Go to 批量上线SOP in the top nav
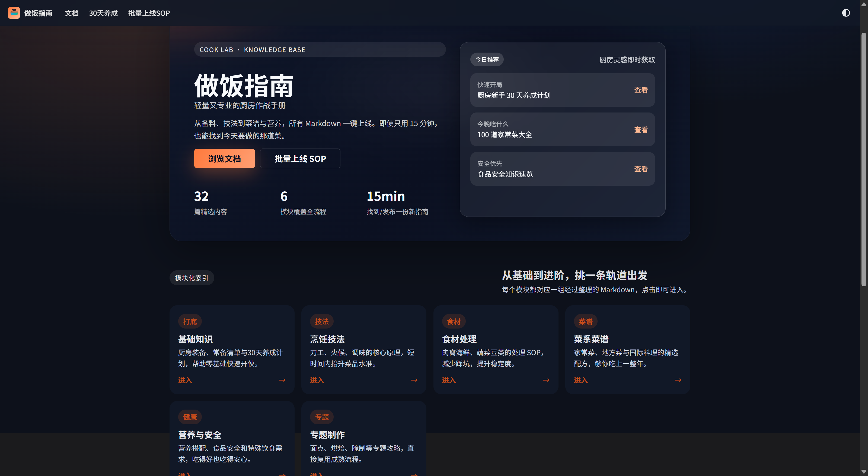The width and height of the screenshot is (868, 476). [x=149, y=13]
